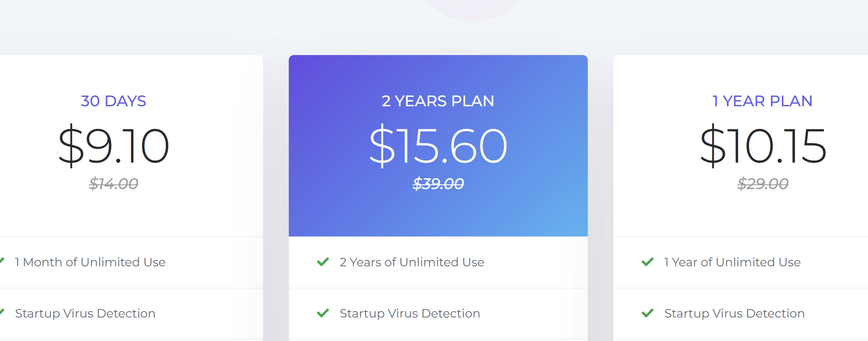Click the 1 Month of Unlimited Use text
Image resolution: width=868 pixels, height=341 pixels.
coord(90,262)
